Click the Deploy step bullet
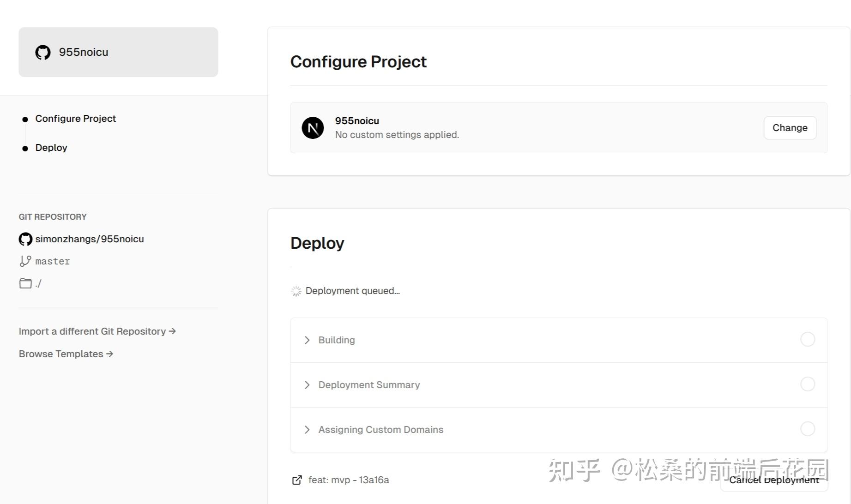Viewport: 851px width, 504px height. (24, 148)
